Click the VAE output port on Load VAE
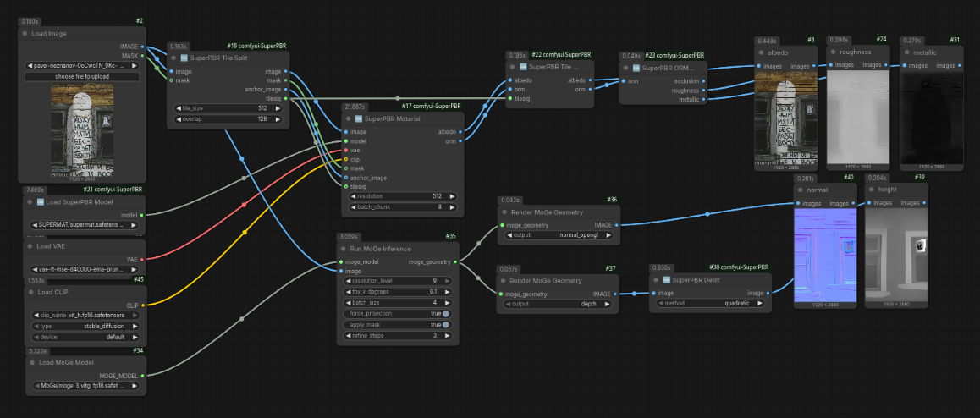Screen dimensions: 980x418 click(142, 259)
